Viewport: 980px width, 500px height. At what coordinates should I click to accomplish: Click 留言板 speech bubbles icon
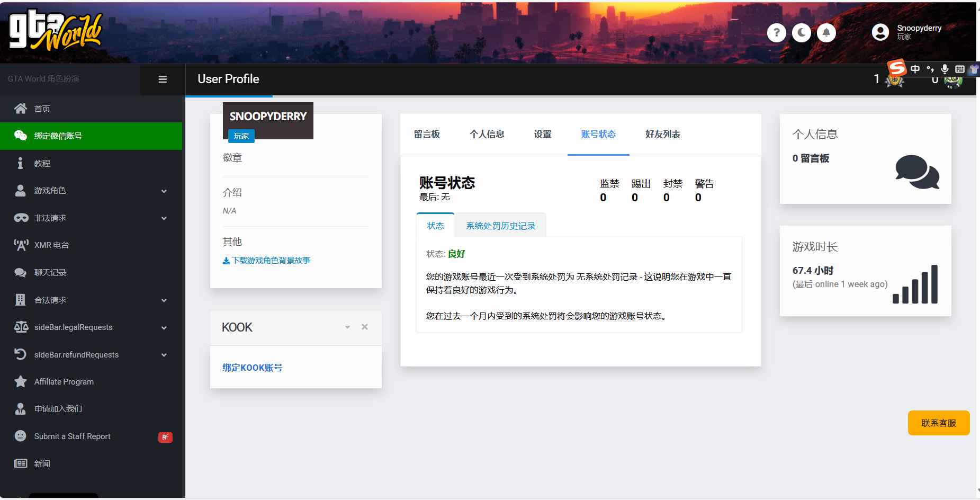tap(917, 172)
